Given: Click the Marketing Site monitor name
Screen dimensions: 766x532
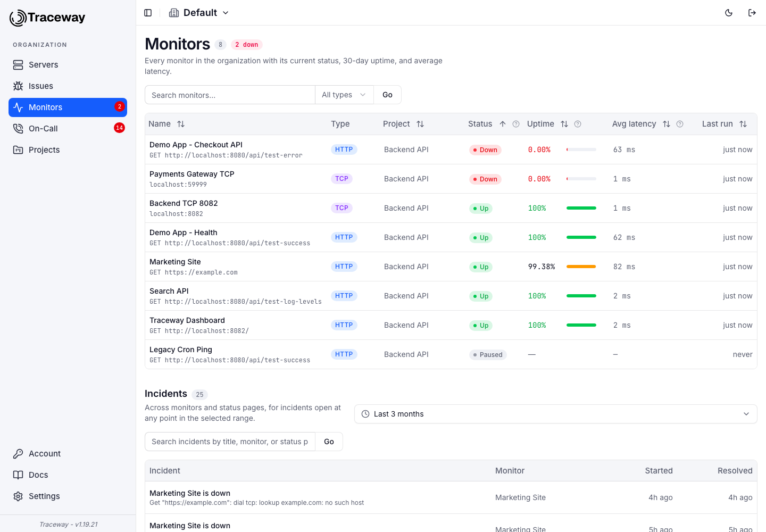Looking at the screenshot, I should 175,262.
